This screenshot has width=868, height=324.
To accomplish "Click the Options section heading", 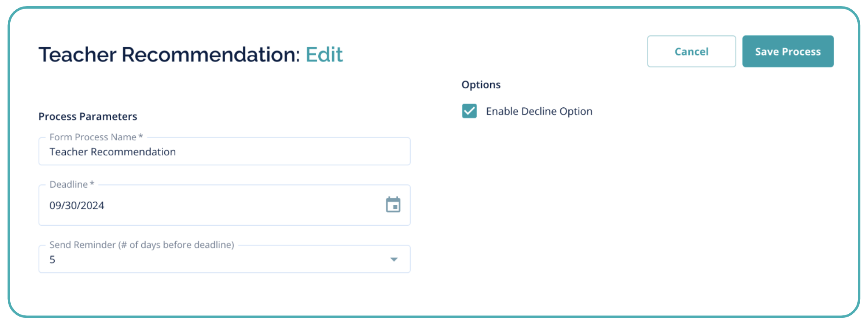I will click(481, 85).
